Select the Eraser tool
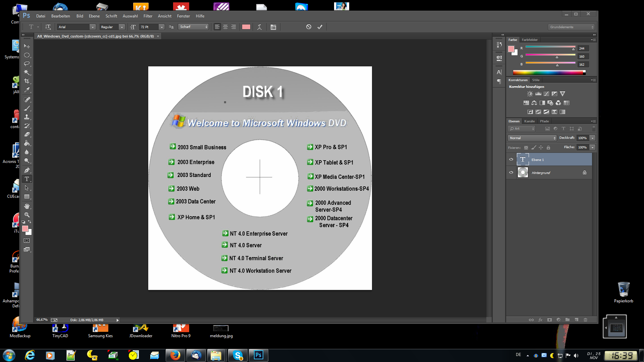Viewport: 644px width, 362px height. pyautogui.click(x=27, y=134)
